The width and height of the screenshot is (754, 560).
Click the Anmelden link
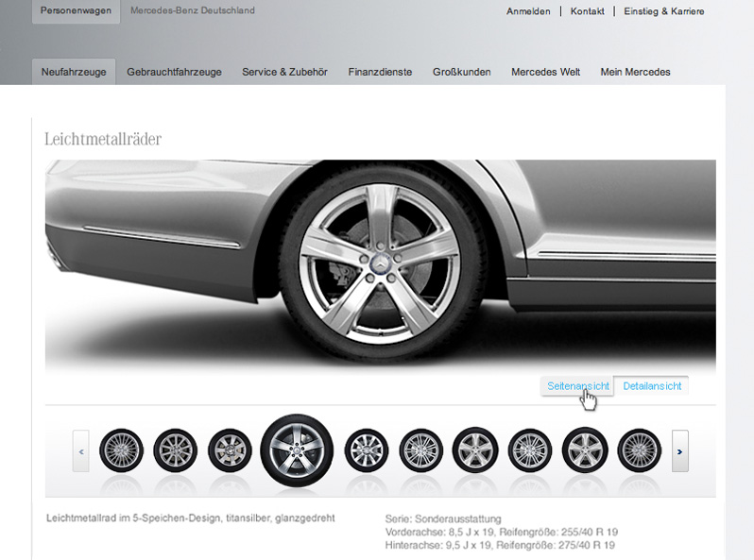(528, 11)
